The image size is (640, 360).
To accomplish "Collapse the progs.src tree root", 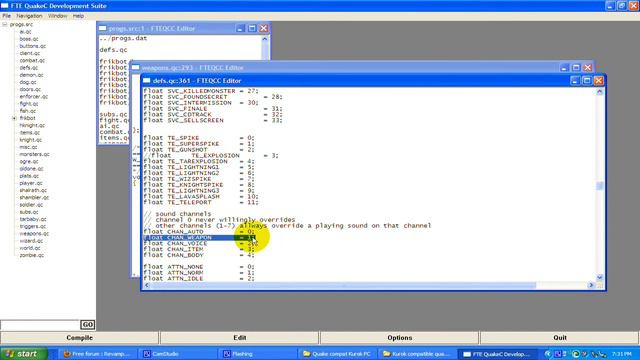I will pos(5,24).
